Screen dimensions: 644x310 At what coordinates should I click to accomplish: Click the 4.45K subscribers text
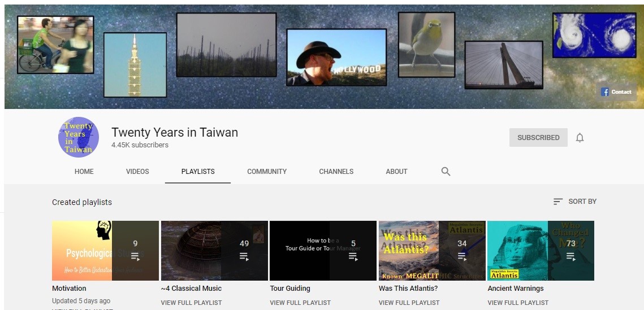coord(140,145)
